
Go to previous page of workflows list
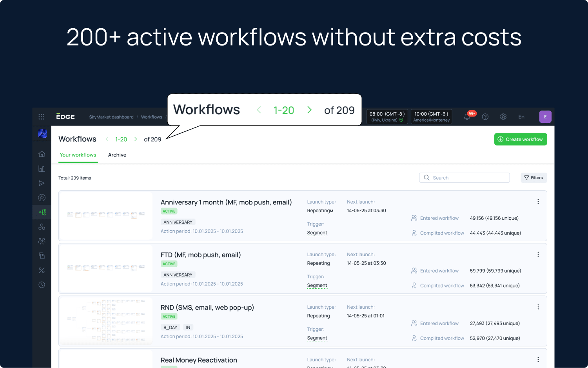tap(107, 139)
